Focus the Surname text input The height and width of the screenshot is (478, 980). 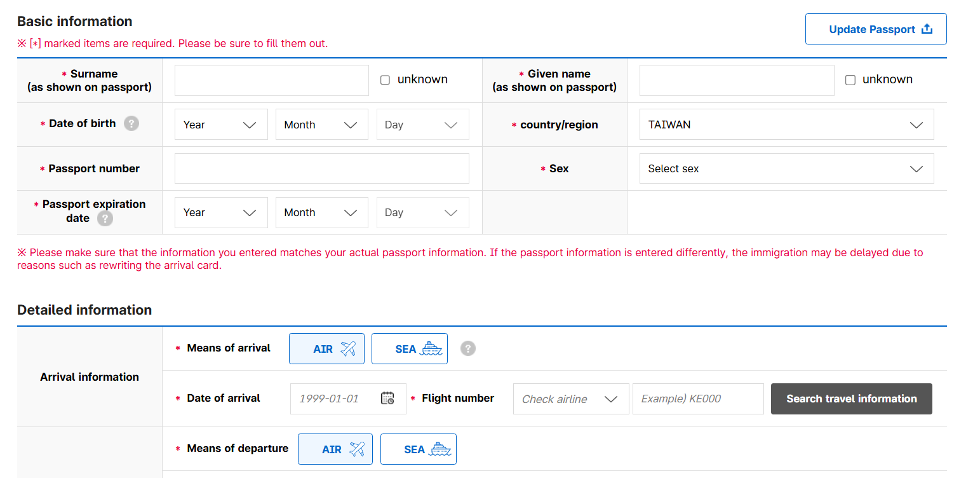(x=271, y=80)
